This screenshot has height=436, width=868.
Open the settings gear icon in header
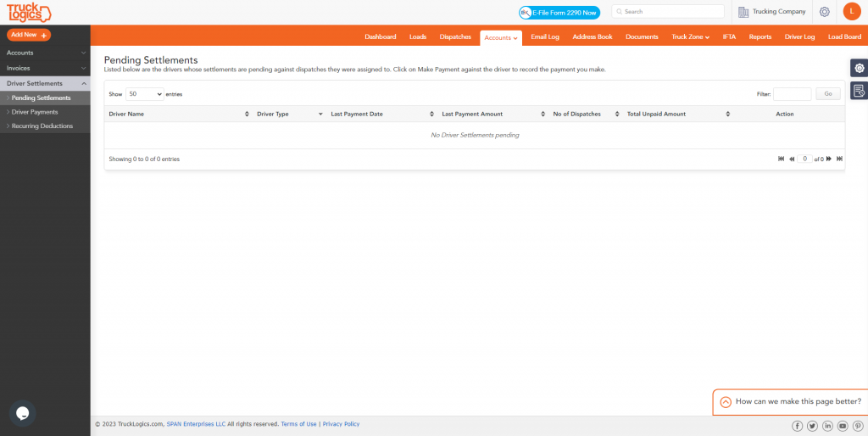click(x=824, y=12)
